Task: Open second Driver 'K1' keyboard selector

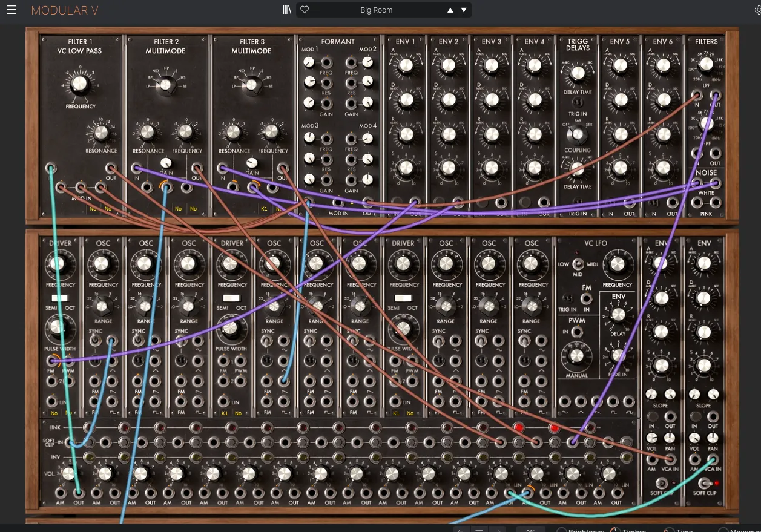Action: [x=225, y=413]
